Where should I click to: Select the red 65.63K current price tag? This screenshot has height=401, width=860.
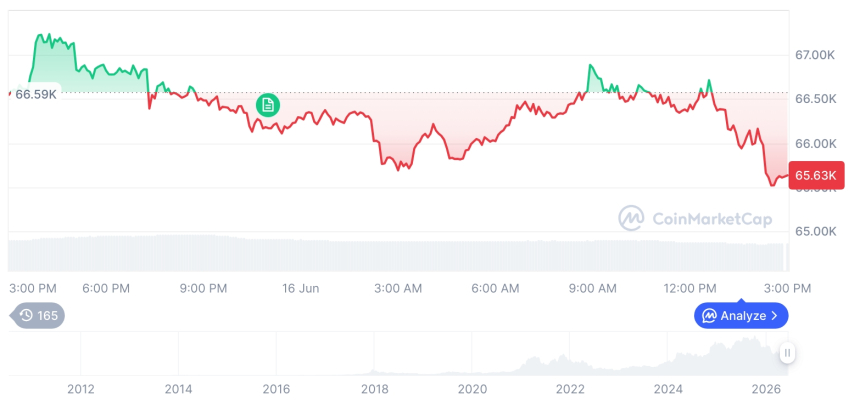[x=816, y=176]
